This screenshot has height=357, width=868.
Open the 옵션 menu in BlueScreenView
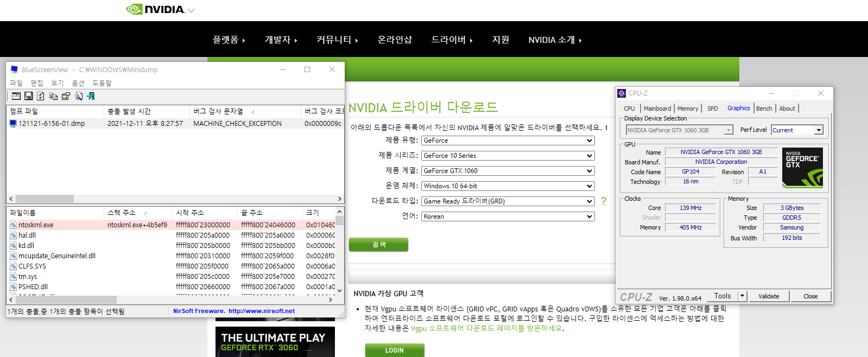point(78,83)
